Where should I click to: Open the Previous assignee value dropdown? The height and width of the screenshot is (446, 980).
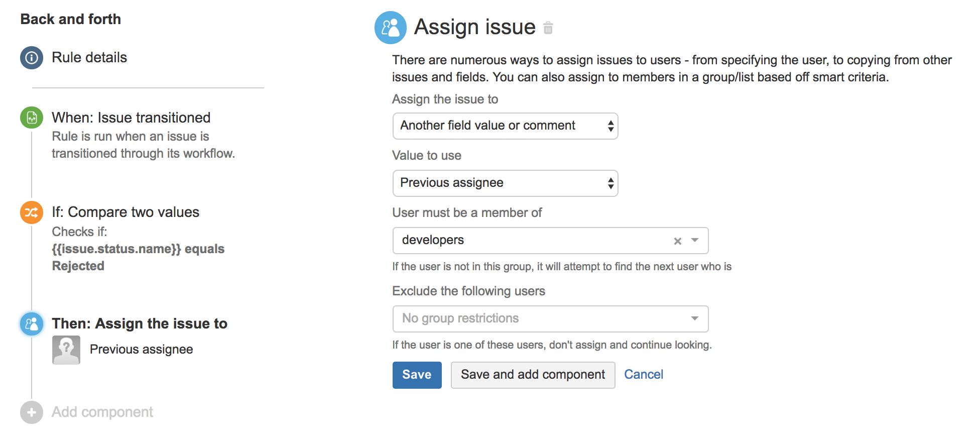[505, 183]
